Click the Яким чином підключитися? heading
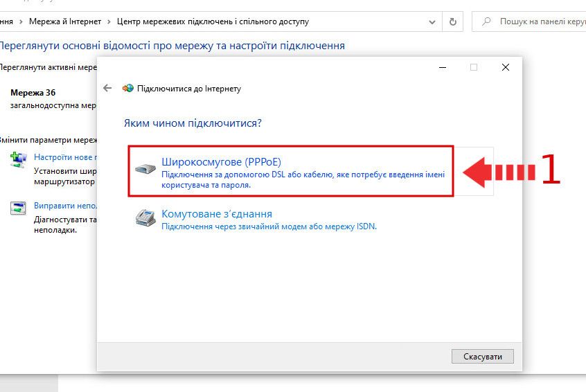 point(193,123)
